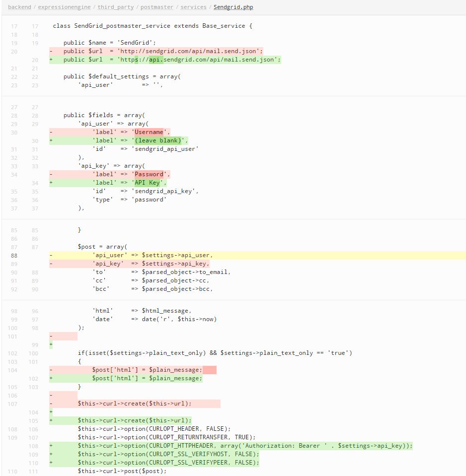Select the removed 'Username' label line

110,132
